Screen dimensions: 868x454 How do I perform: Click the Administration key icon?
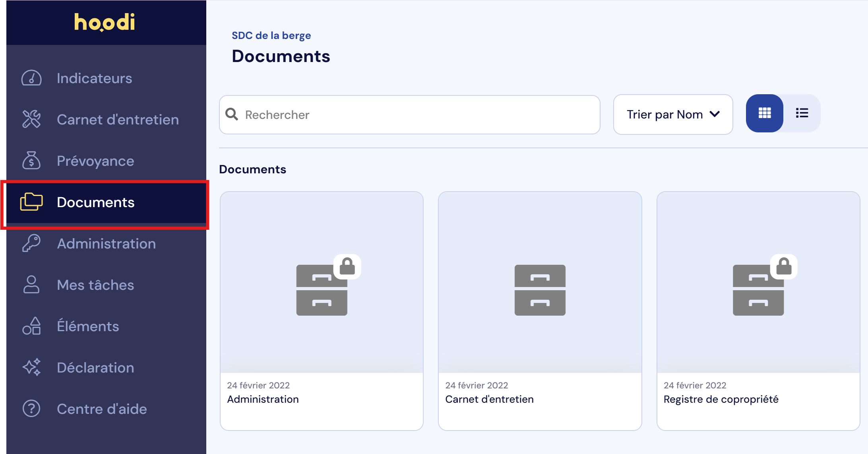coord(31,243)
